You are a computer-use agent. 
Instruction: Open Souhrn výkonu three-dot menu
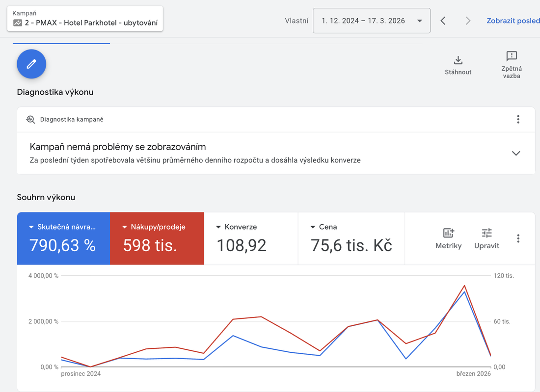(x=518, y=238)
